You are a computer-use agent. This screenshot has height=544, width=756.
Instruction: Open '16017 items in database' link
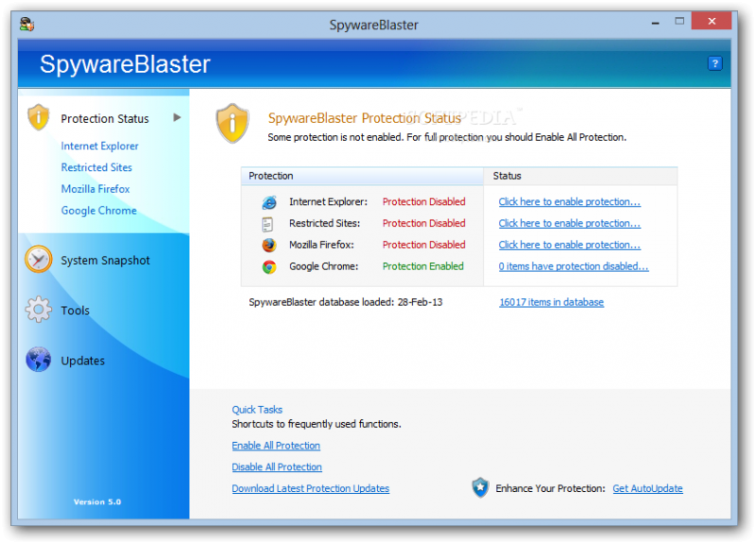(551, 302)
